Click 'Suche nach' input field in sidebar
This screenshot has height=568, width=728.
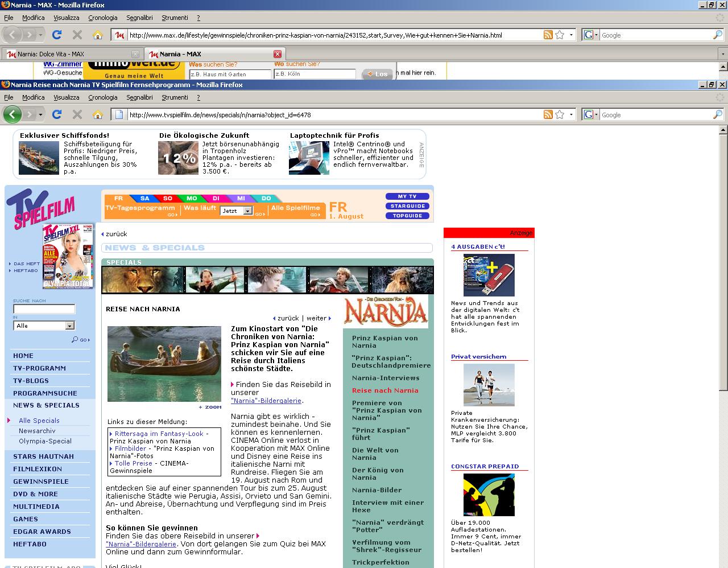tap(44, 309)
